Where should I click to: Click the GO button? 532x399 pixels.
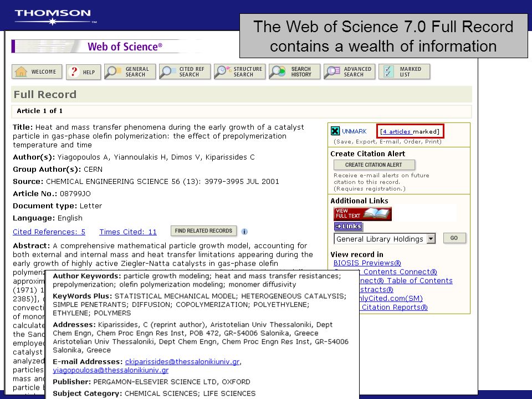(x=454, y=238)
